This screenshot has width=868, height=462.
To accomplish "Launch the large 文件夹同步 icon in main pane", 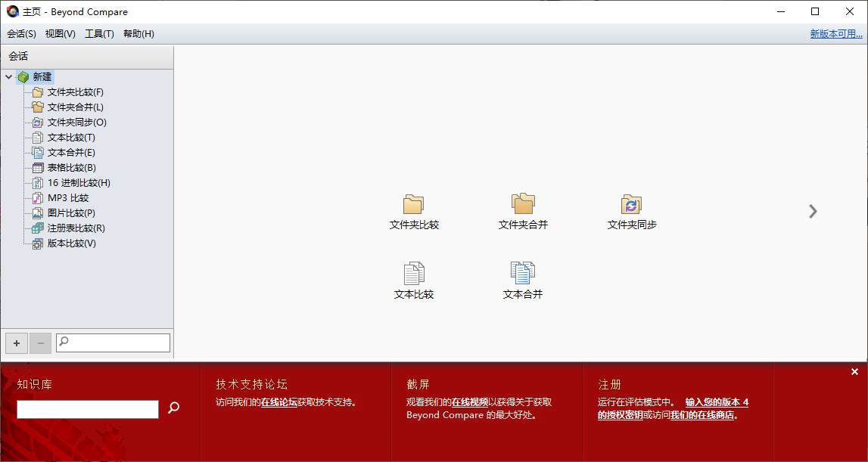I will 631,204.
